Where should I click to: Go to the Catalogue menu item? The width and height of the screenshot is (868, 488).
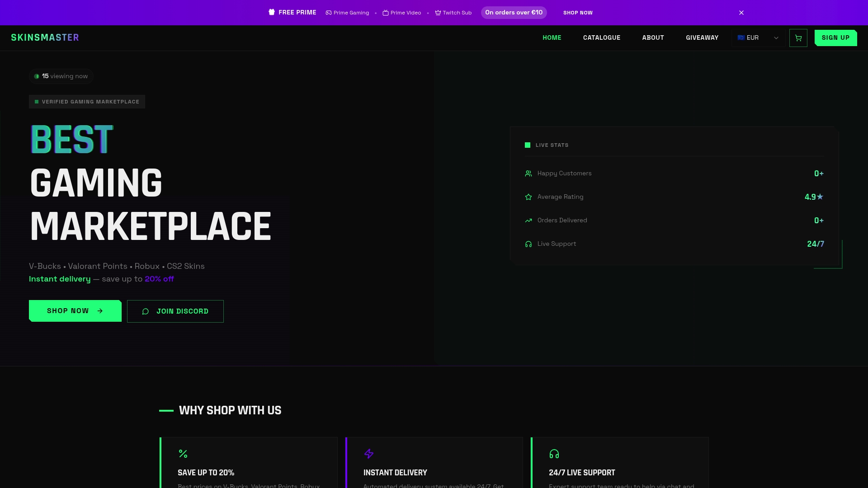pos(601,38)
